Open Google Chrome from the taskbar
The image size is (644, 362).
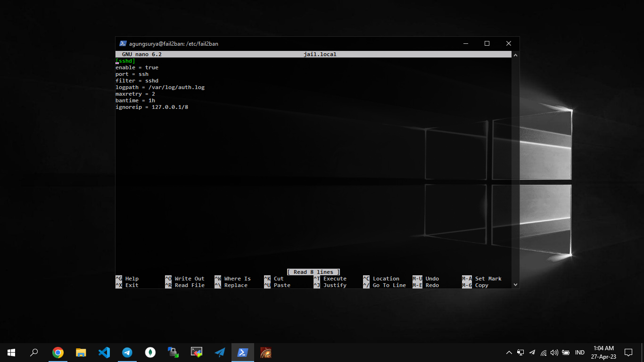[58, 353]
